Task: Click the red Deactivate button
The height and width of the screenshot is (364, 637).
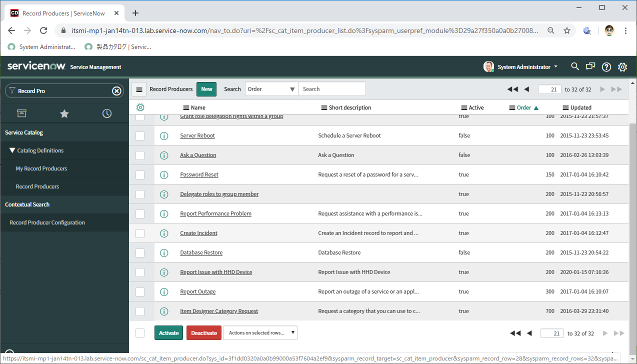Action: pyautogui.click(x=204, y=333)
